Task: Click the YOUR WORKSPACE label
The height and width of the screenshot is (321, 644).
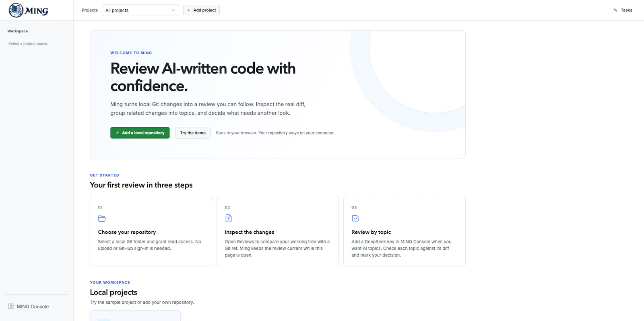Action: tap(110, 282)
